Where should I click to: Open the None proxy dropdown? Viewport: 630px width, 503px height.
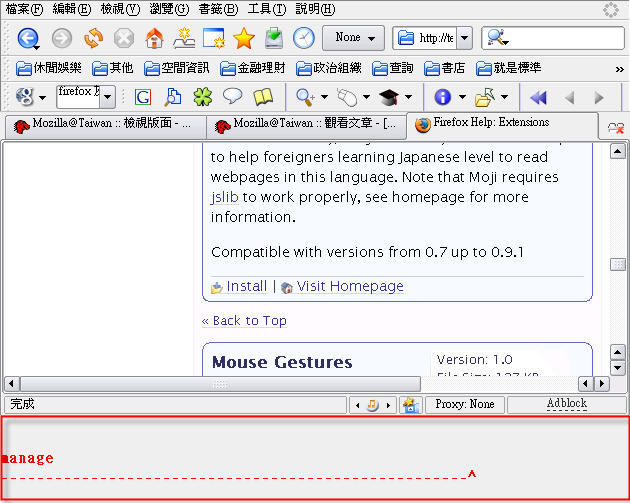point(354,38)
